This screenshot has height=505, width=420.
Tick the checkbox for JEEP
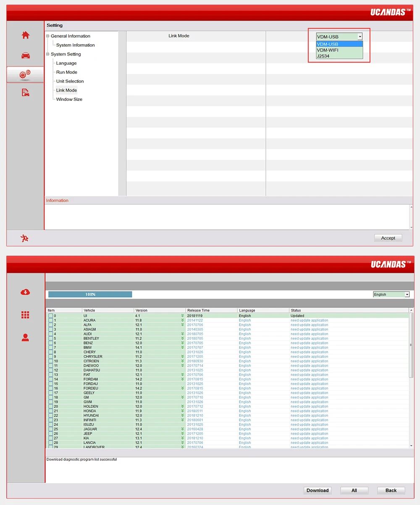[x=50, y=434]
